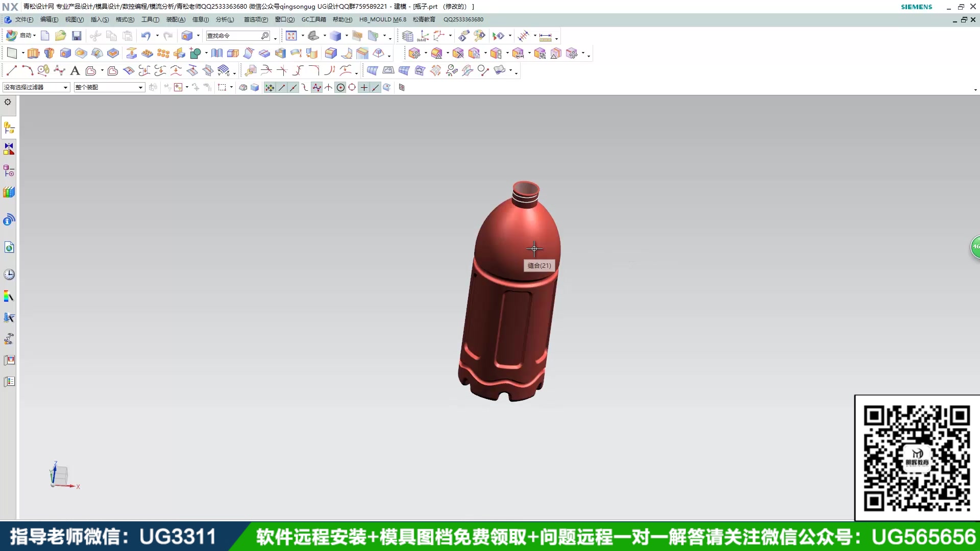The image size is (980, 551).
Task: Open the 分析(L) menu
Action: coord(225,19)
